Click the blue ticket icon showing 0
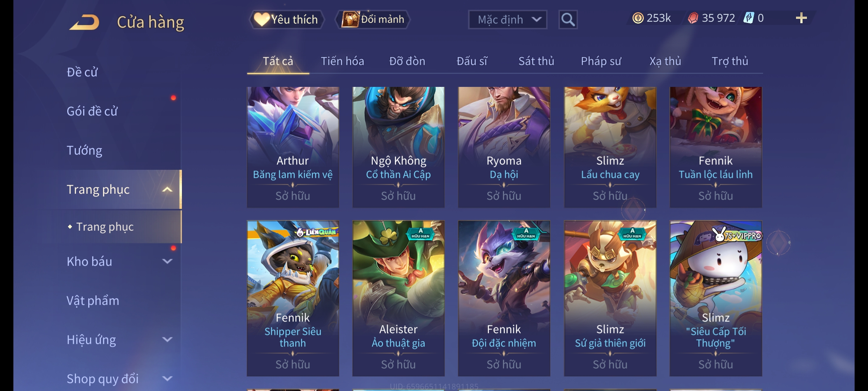Image resolution: width=868 pixels, height=391 pixels. tap(748, 18)
